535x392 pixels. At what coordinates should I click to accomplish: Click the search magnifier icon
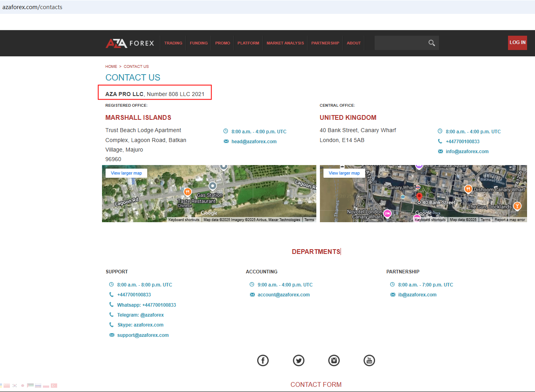(431, 43)
